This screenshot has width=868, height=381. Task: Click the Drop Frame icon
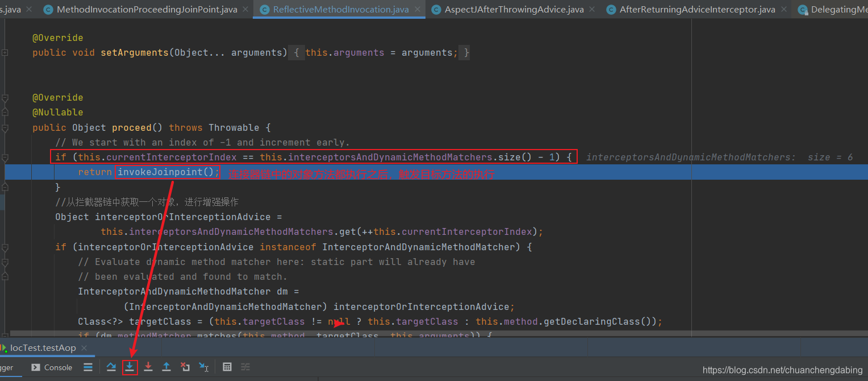tap(185, 367)
